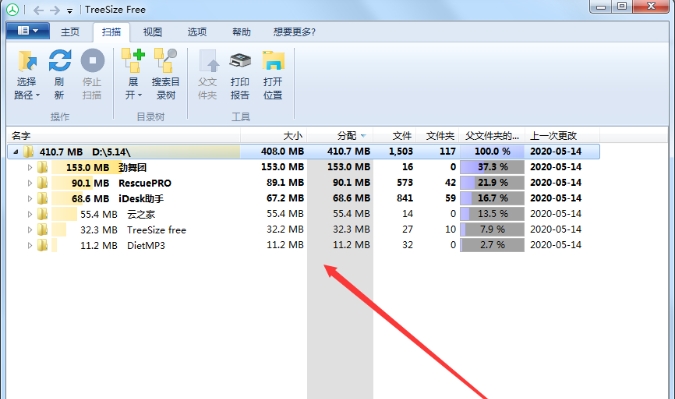
Task: Click the Open Location (打开位置) icon
Action: point(273,61)
